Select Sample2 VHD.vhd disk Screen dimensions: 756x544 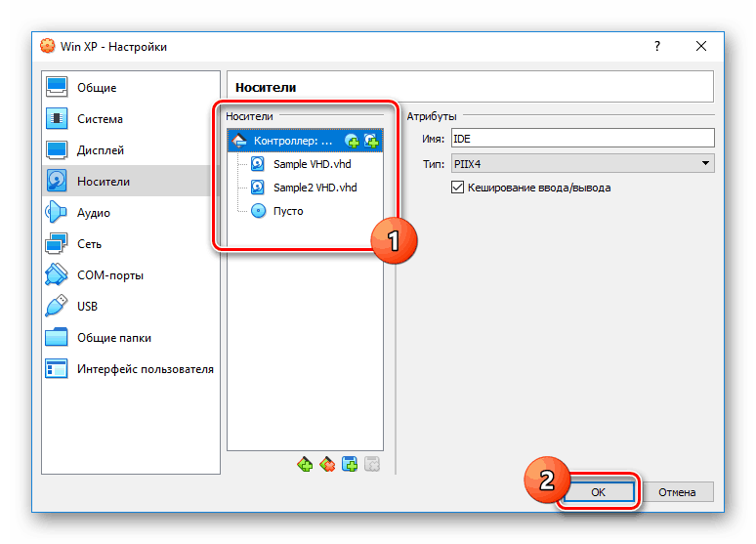coord(305,188)
